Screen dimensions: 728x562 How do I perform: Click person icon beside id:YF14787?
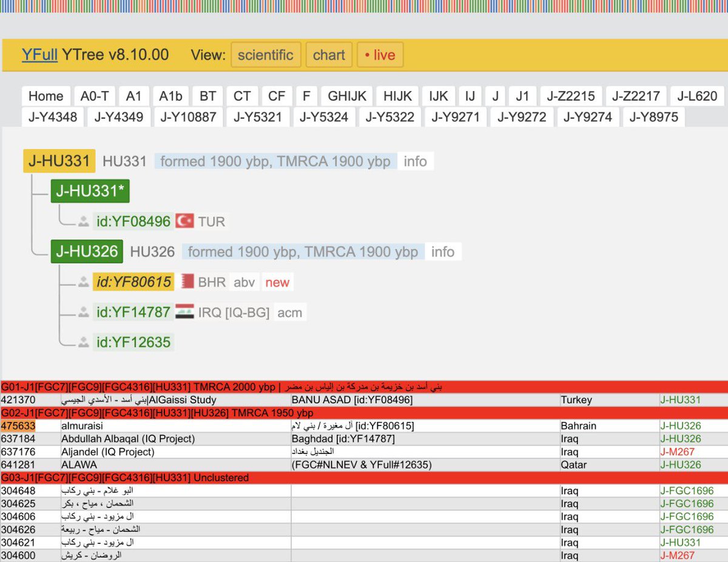tap(84, 313)
